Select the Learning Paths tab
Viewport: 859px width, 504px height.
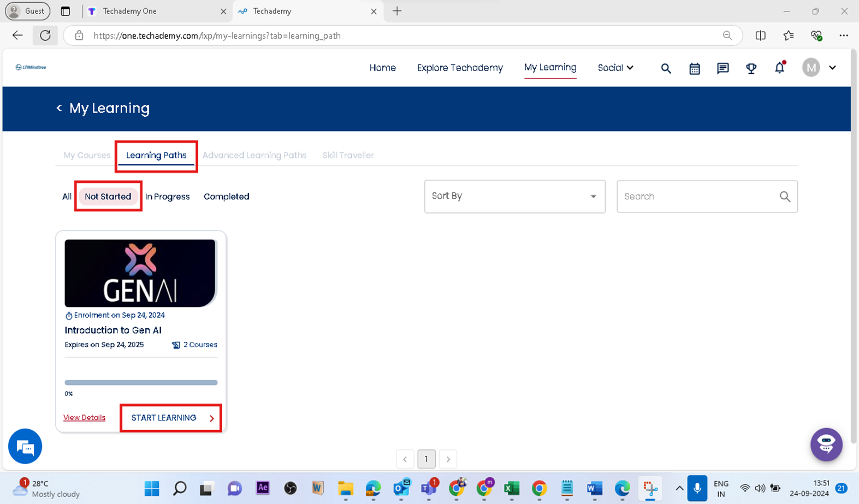(x=156, y=155)
